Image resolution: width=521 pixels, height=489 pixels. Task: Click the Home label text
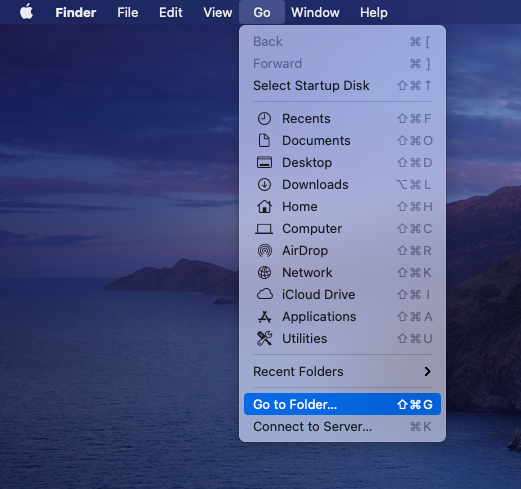click(300, 207)
